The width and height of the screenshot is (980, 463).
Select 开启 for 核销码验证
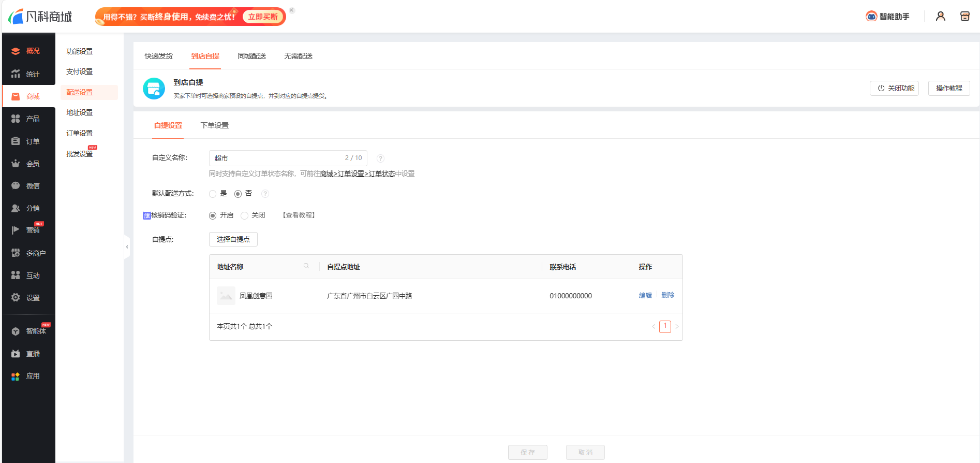(x=213, y=215)
